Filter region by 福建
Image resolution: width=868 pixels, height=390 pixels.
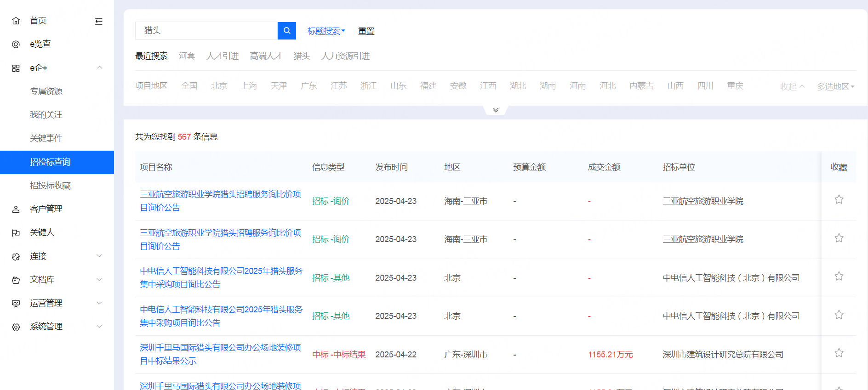(428, 86)
